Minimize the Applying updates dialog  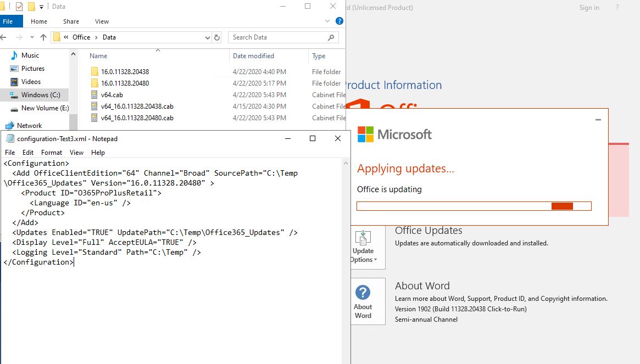pos(598,120)
